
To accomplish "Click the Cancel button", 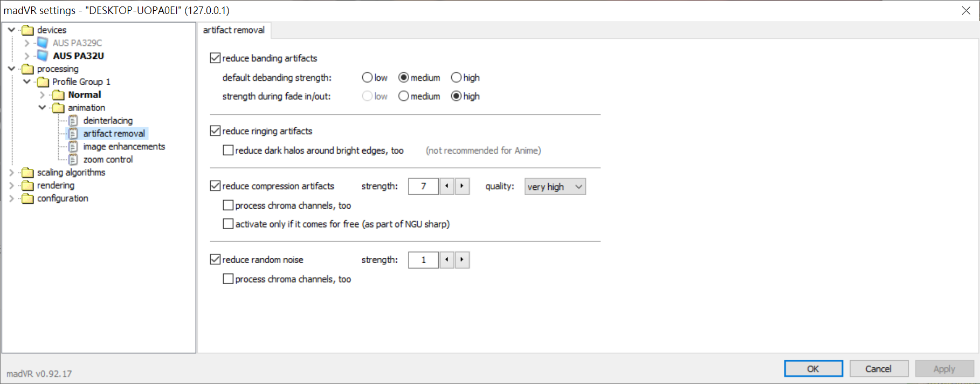I will click(879, 369).
